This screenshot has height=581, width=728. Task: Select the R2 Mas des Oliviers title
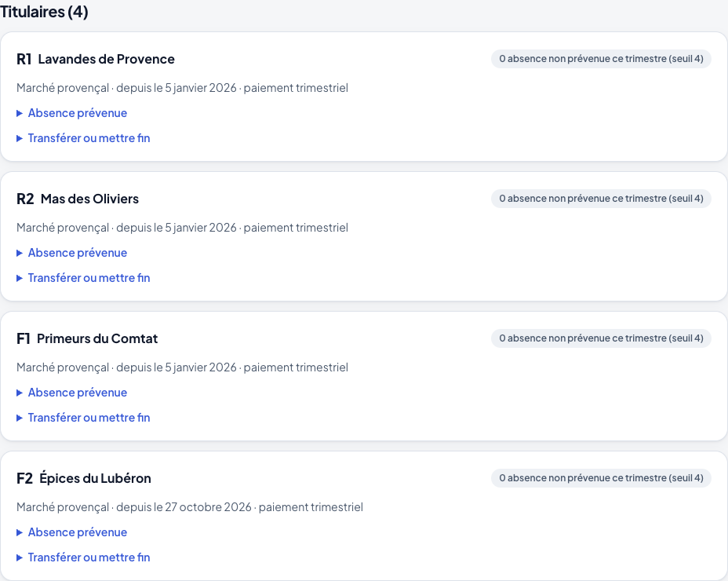(78, 199)
